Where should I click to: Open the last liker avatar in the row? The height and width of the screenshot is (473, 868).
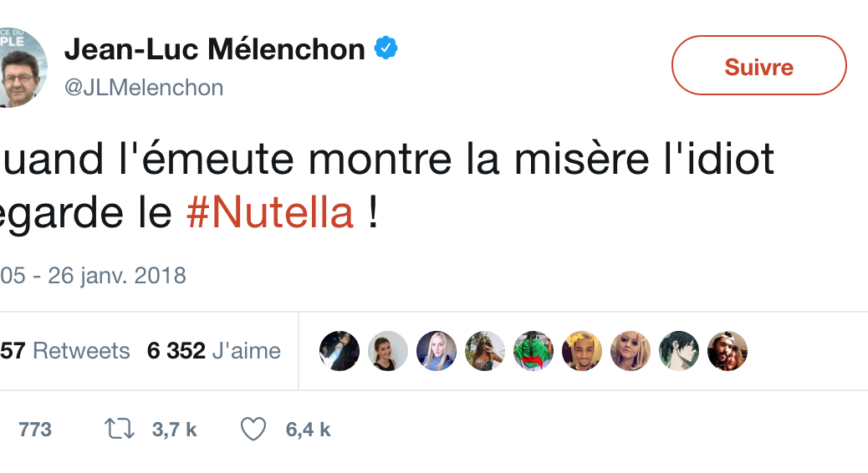point(728,351)
